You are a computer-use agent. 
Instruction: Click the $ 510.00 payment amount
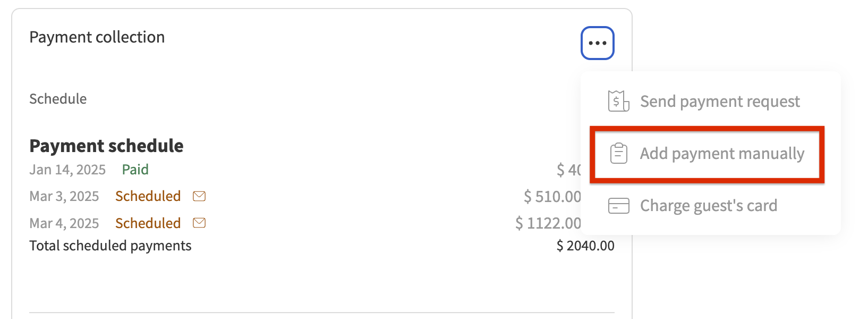point(552,197)
